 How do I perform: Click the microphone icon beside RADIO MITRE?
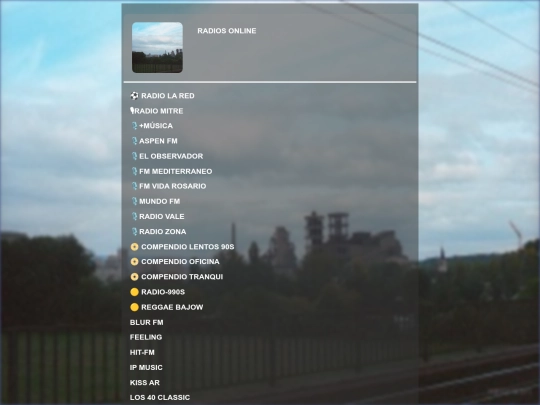[132, 111]
